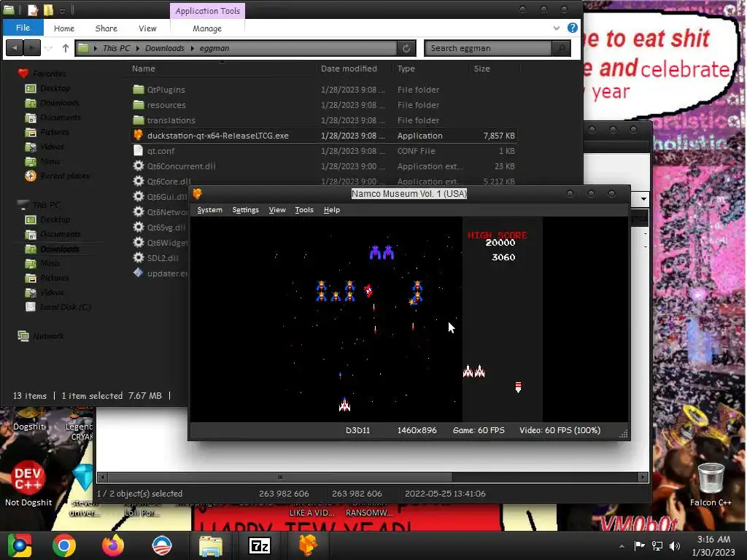
Task: Go up one folder level with up arrow
Action: click(x=66, y=48)
